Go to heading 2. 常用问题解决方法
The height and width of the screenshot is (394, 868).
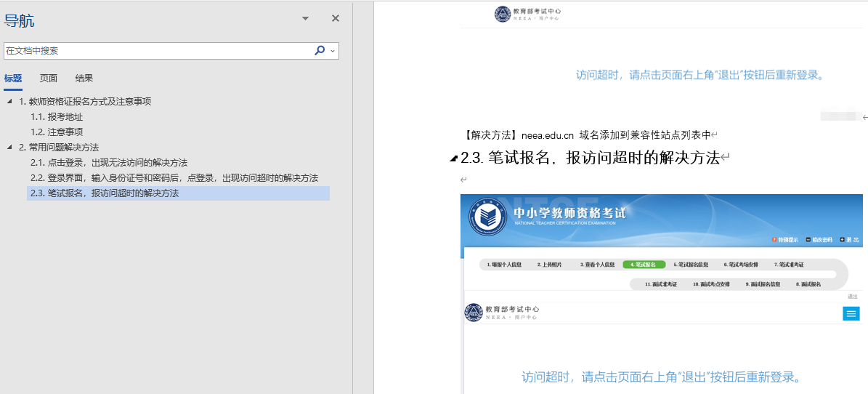click(x=59, y=148)
